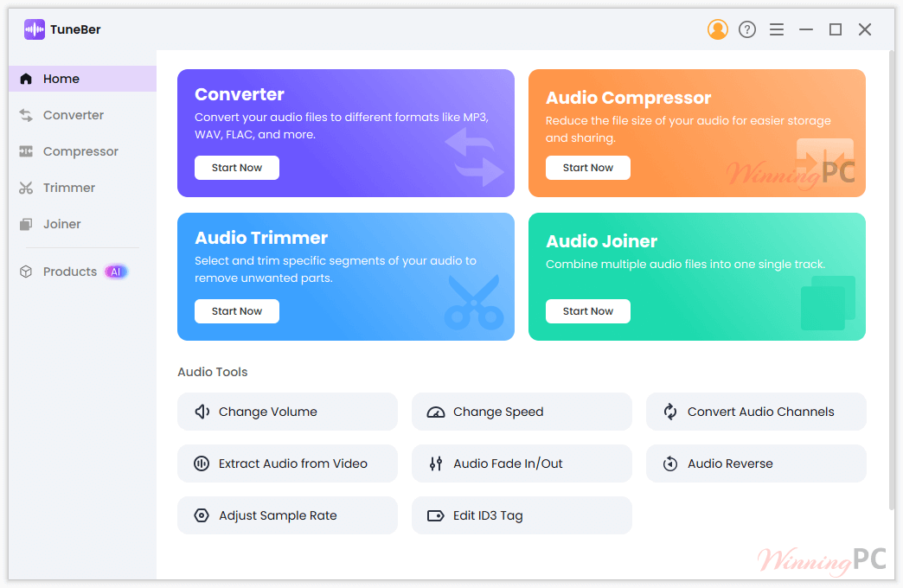Open Audio Fade In/Out tool
Image resolution: width=903 pixels, height=588 pixels.
point(522,463)
